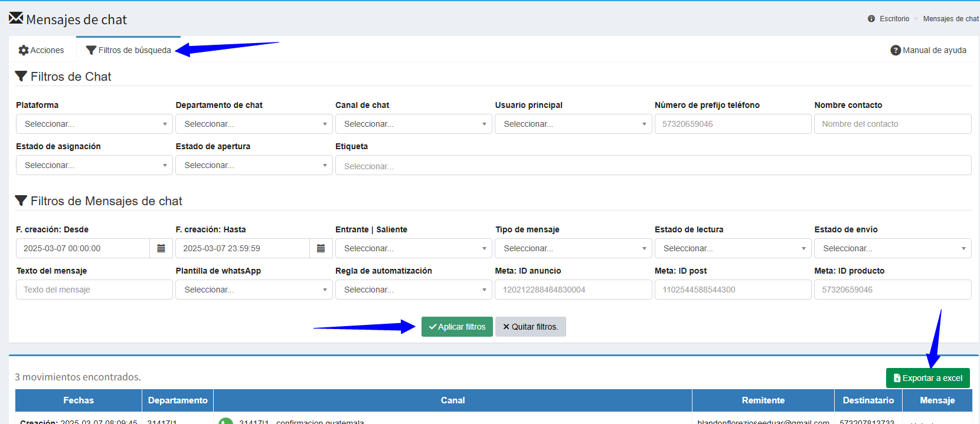The width and height of the screenshot is (980, 424).
Task: Click Aplicar filtros button
Action: tap(457, 327)
